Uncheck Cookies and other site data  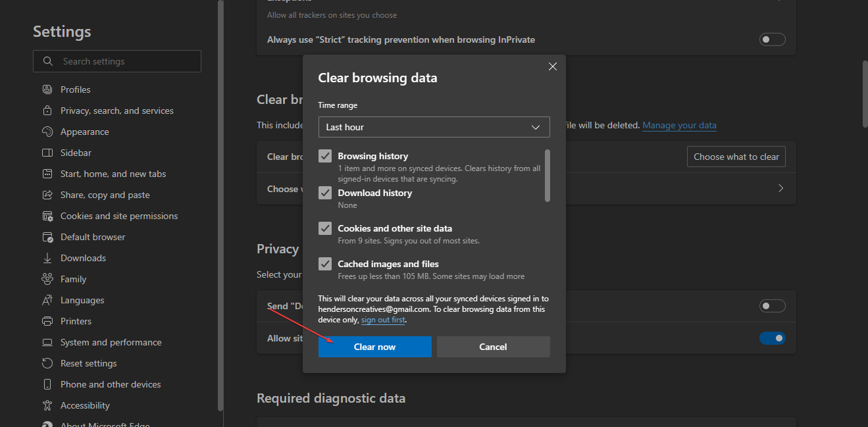pyautogui.click(x=325, y=228)
